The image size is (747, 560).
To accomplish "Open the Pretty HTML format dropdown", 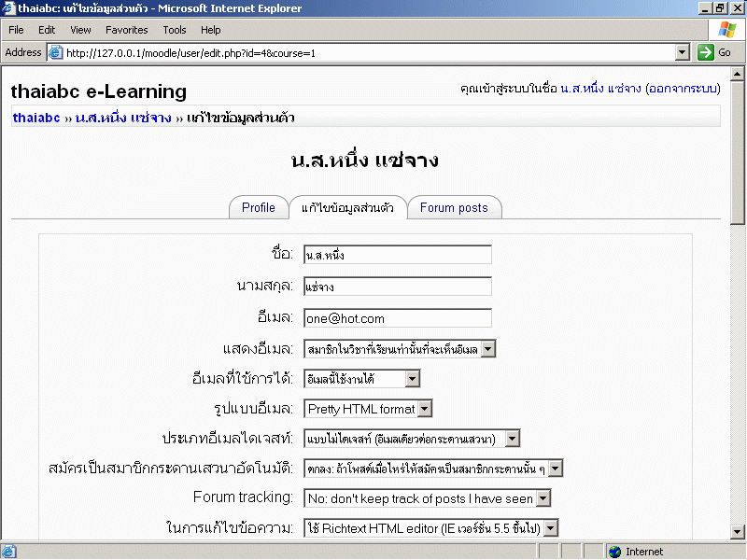I will pyautogui.click(x=424, y=409).
